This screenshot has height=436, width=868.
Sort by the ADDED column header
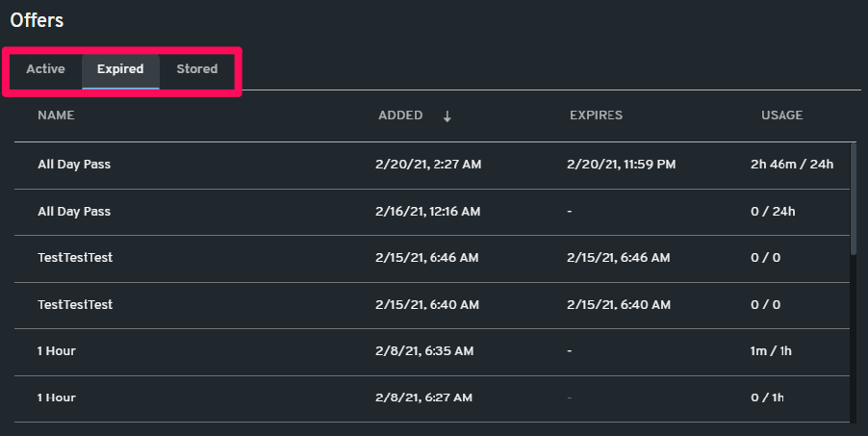400,115
